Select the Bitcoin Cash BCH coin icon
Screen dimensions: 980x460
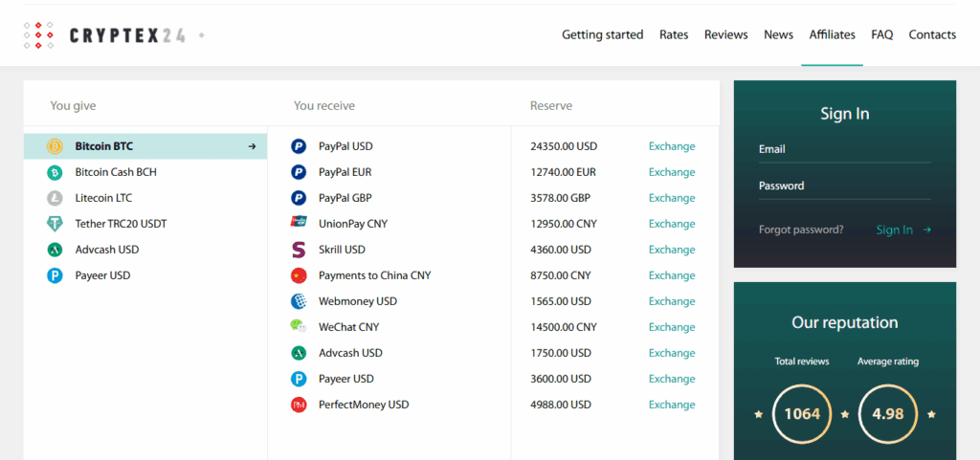(55, 172)
